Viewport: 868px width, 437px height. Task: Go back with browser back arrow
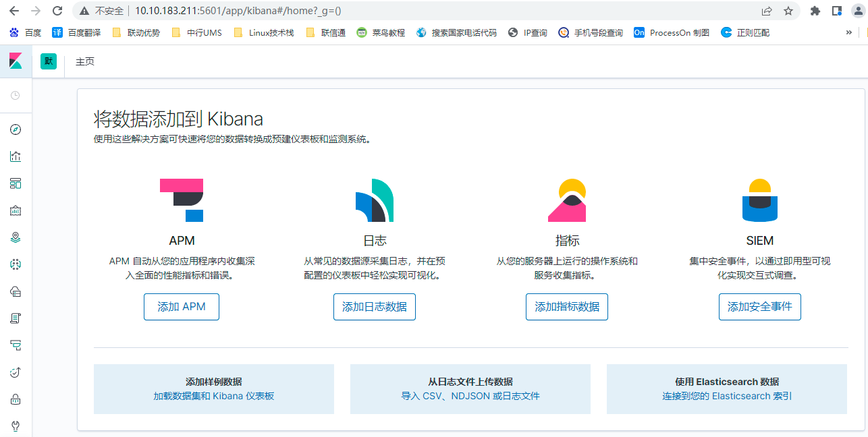(x=13, y=11)
